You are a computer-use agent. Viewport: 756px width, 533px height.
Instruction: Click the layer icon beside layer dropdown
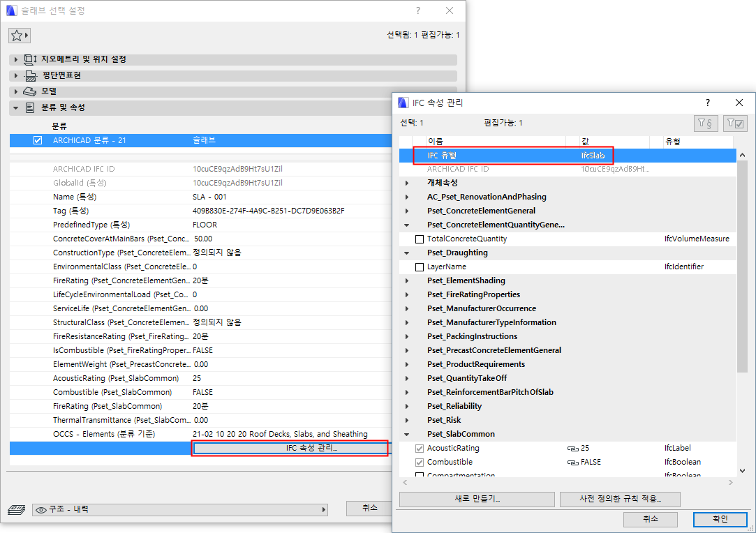pyautogui.click(x=16, y=510)
